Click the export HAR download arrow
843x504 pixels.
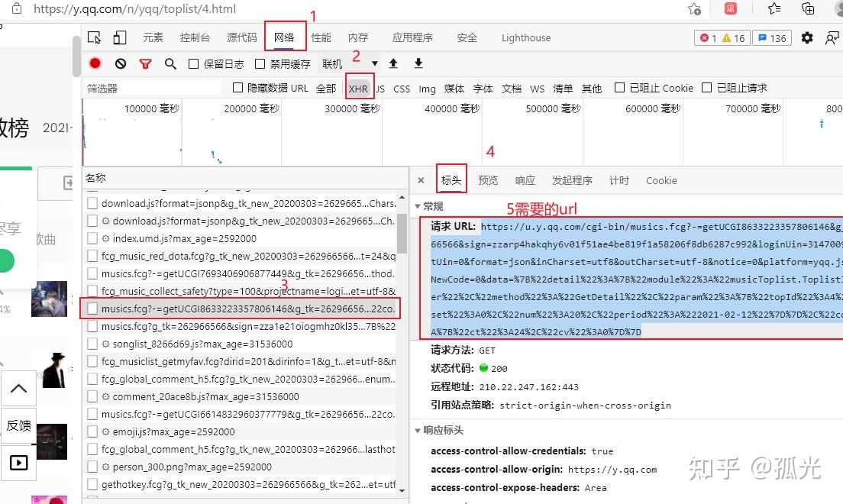tap(418, 63)
